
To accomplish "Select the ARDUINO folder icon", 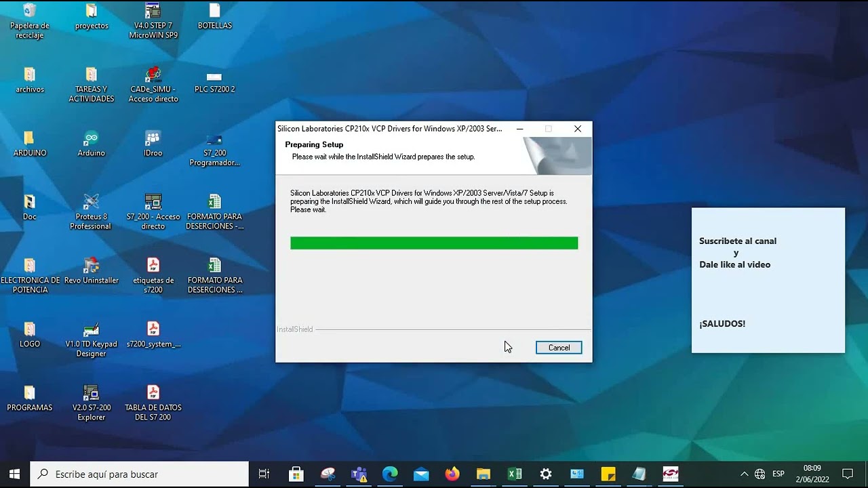I will click(x=30, y=144).
